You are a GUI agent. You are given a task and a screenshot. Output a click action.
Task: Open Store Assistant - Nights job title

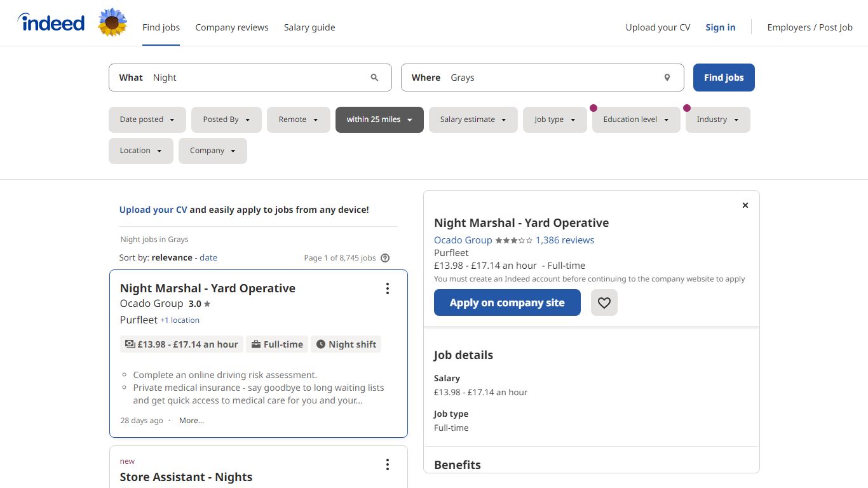186,477
